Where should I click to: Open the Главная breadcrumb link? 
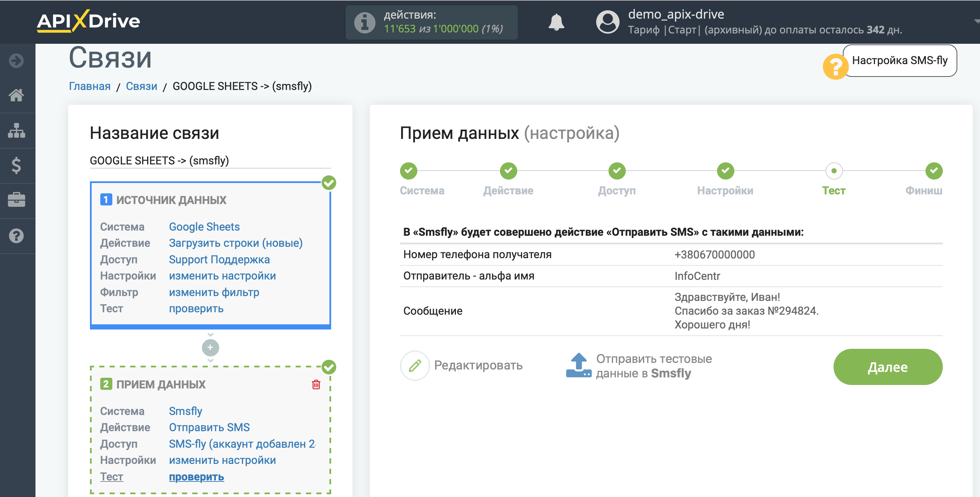tap(90, 87)
